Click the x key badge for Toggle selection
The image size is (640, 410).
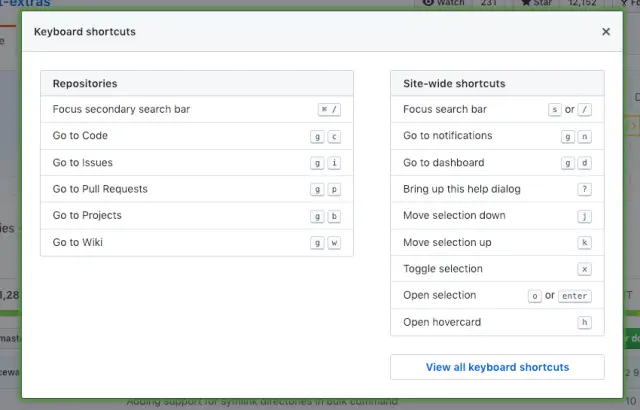(x=584, y=269)
